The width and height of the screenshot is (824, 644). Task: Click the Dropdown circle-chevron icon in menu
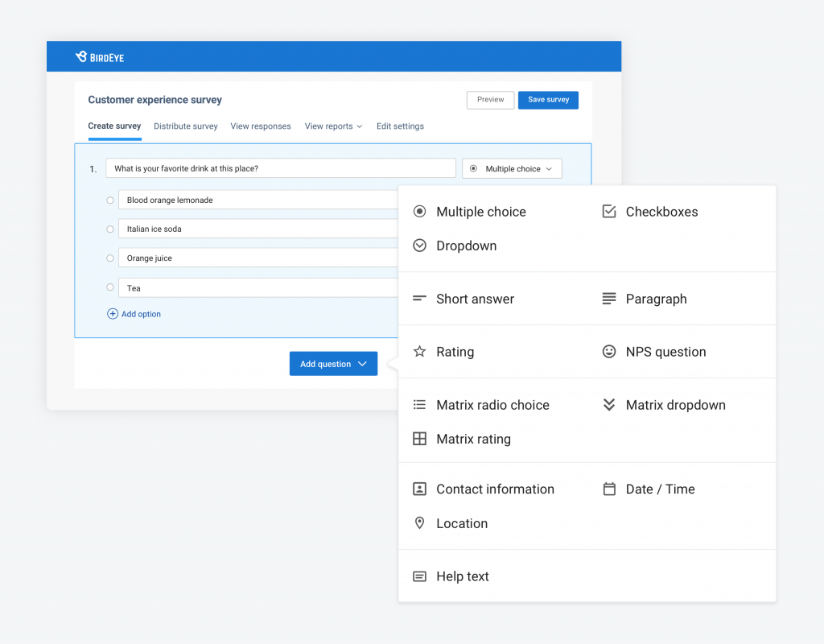coord(419,246)
